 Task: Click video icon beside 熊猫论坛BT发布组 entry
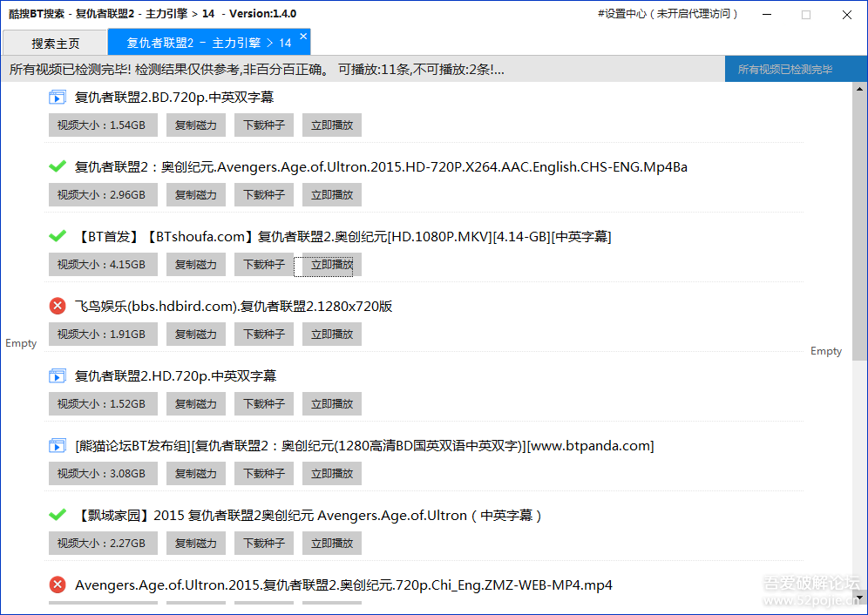coord(57,446)
